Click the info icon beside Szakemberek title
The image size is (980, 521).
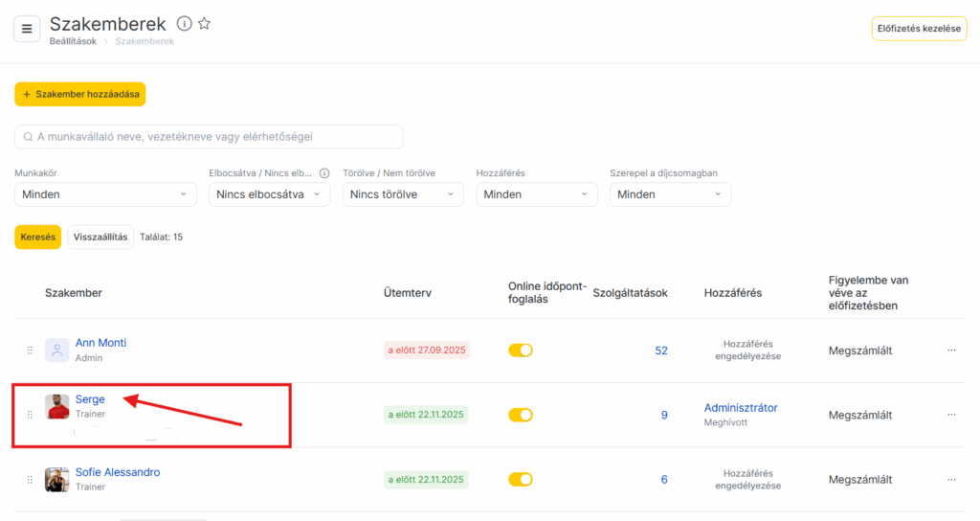185,24
